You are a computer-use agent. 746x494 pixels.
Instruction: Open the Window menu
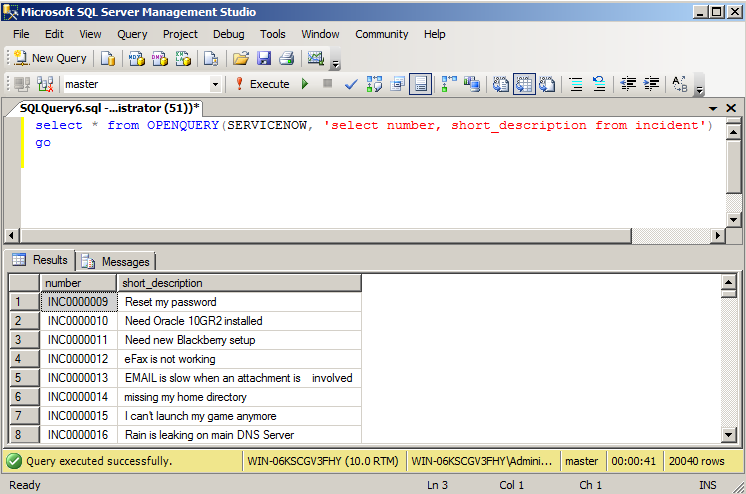[320, 34]
